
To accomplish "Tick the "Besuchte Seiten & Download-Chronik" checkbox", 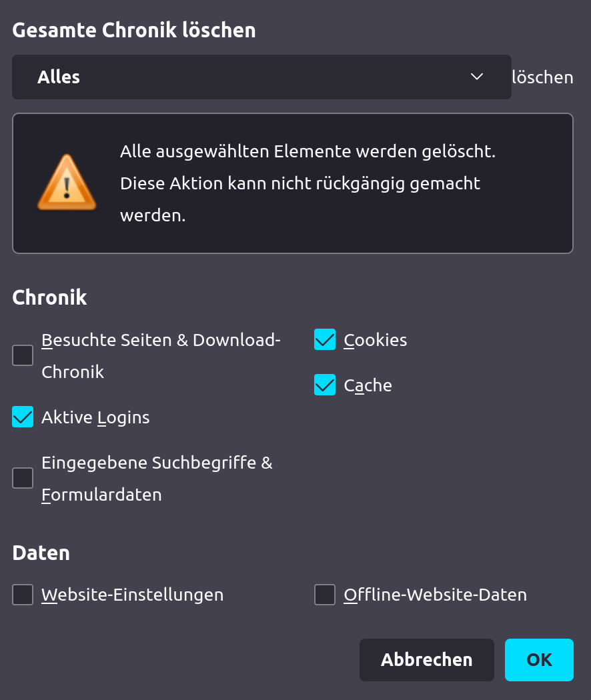I will pos(23,355).
